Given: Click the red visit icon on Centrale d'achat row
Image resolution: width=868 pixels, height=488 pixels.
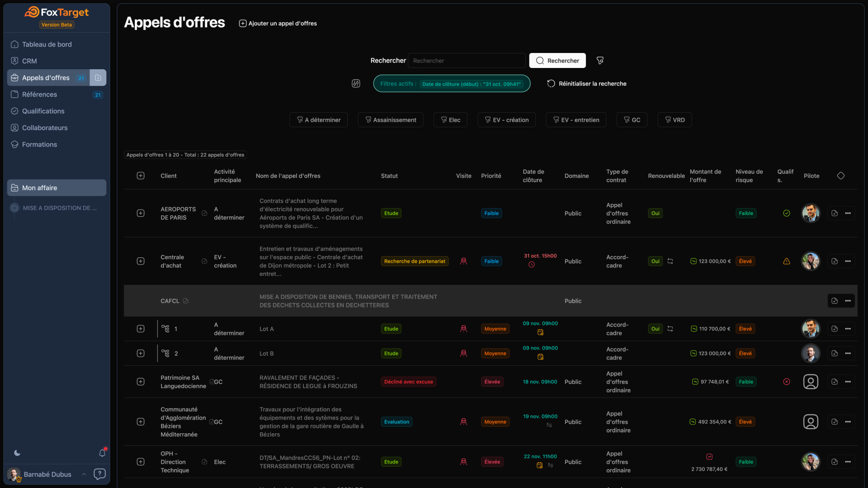Looking at the screenshot, I should pos(464,261).
